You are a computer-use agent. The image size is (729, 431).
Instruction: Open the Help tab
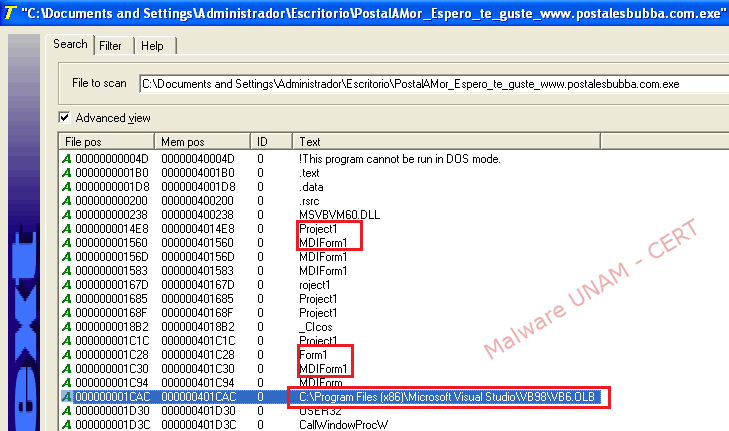pos(152,46)
